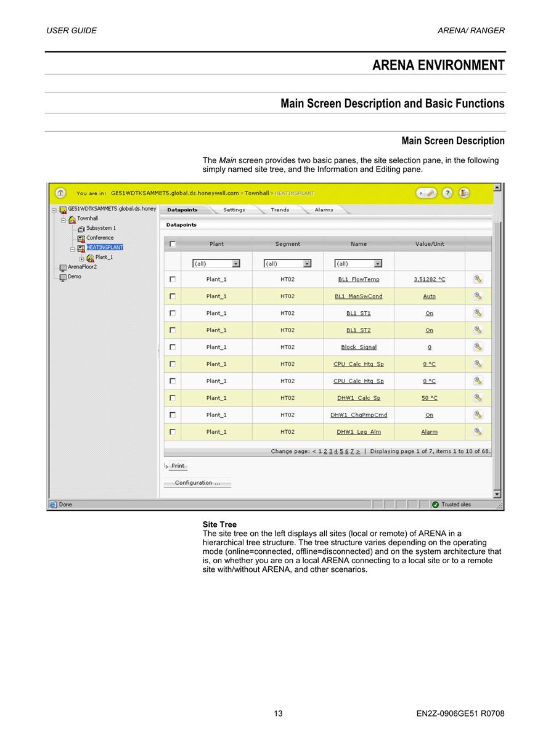Toggle the select-all checkbox in table header
535x756 pixels.
[173, 244]
